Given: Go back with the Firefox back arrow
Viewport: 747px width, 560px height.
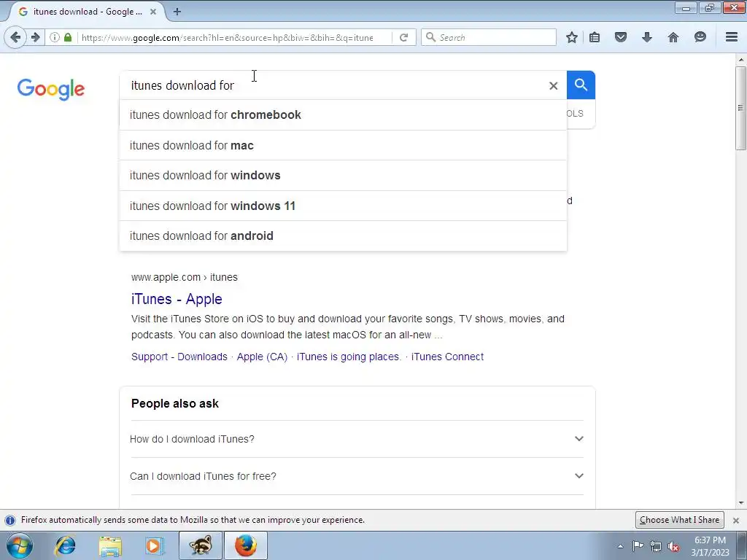Looking at the screenshot, I should (x=15, y=37).
